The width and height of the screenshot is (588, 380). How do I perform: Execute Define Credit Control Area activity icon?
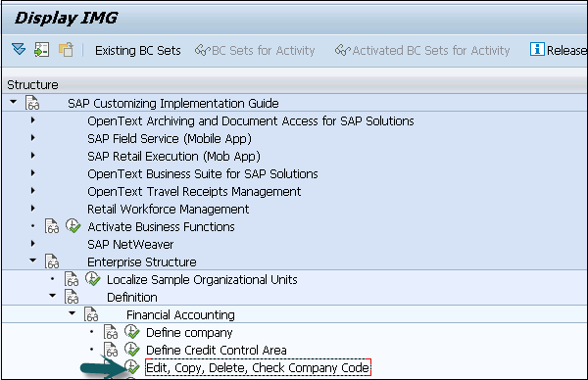[x=131, y=350]
